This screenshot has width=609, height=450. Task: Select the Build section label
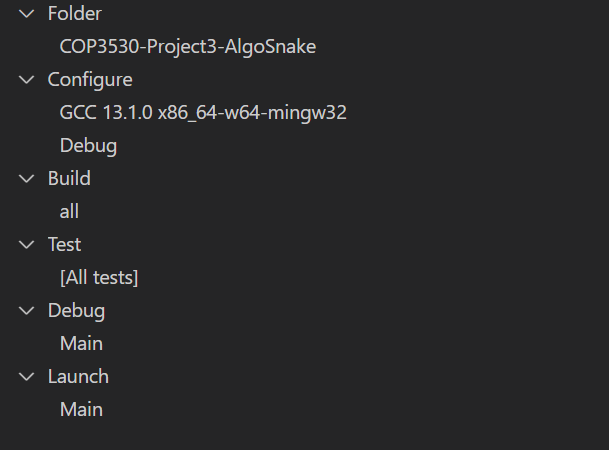pos(69,178)
